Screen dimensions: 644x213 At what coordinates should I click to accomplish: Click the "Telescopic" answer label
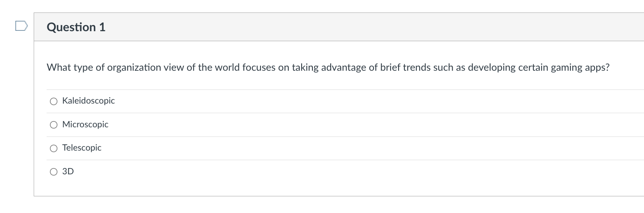click(82, 148)
